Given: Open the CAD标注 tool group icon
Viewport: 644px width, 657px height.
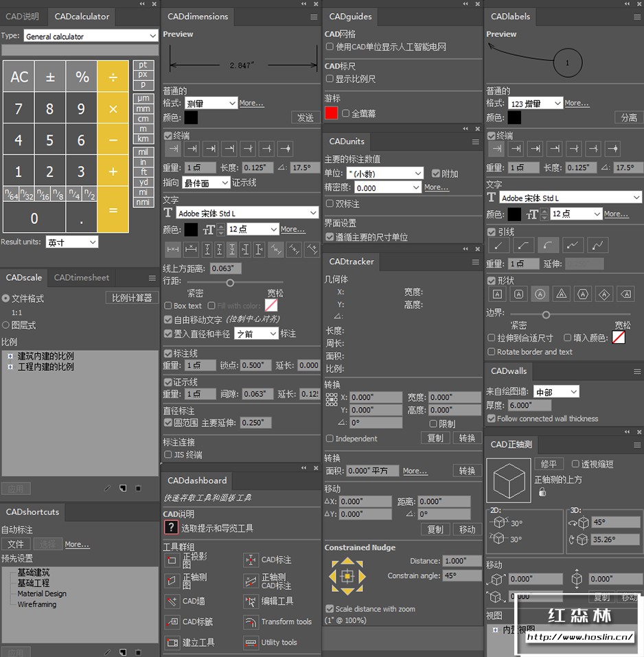Looking at the screenshot, I should pos(251,560).
